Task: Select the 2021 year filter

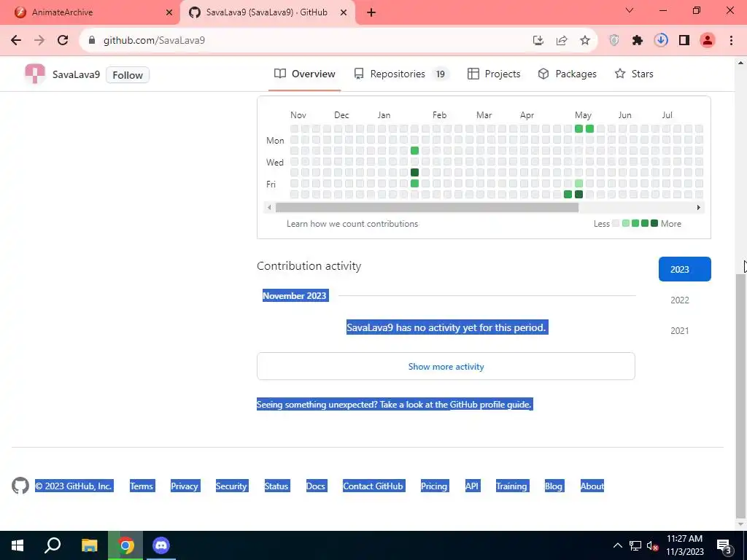Action: click(x=680, y=330)
